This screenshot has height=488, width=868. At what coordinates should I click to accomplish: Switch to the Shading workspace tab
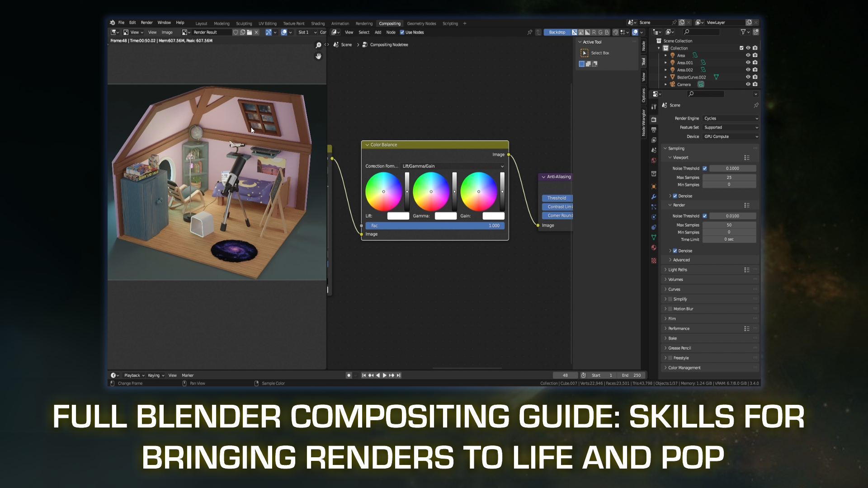(x=318, y=23)
